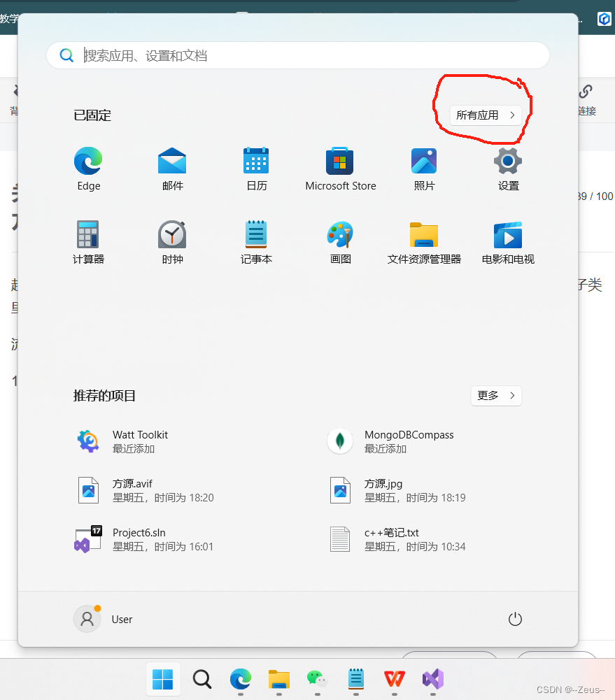Switch to Notepad on the taskbar
Viewport: 615px width, 700px height.
(356, 679)
